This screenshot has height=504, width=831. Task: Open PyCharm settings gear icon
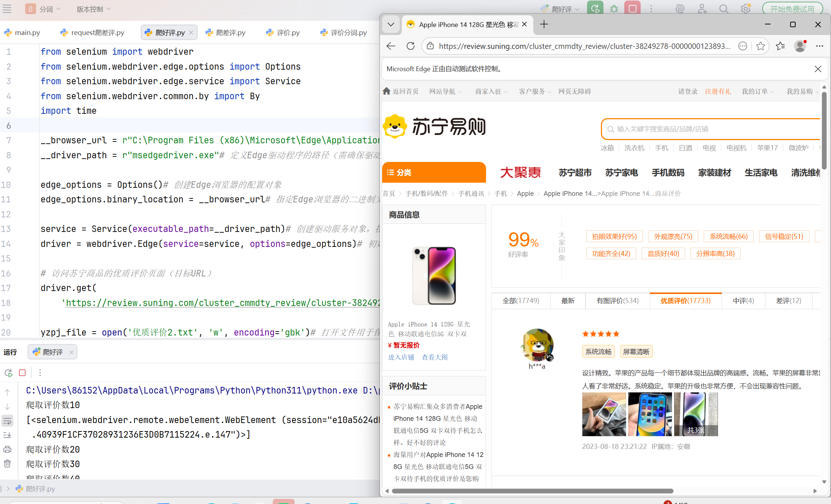[746, 9]
